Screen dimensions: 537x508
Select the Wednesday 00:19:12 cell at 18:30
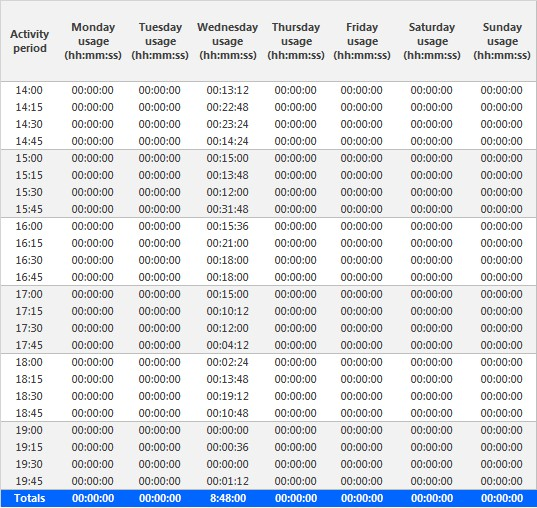click(227, 396)
